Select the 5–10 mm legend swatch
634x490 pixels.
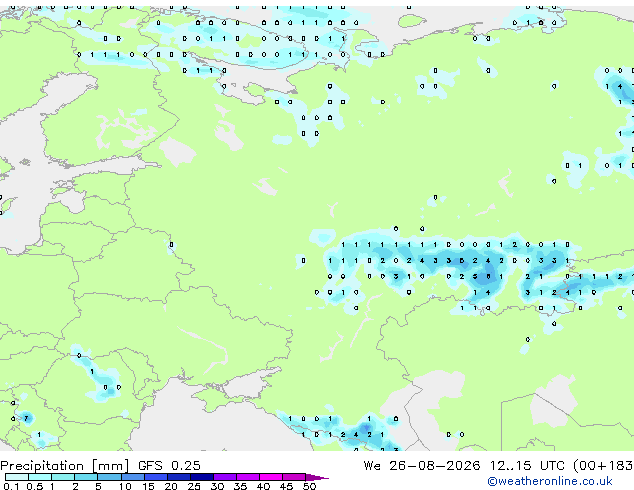[x=110, y=477]
